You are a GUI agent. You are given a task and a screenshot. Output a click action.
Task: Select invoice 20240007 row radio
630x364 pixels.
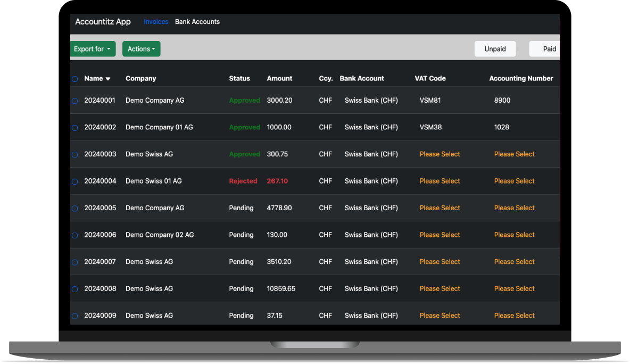(x=74, y=262)
